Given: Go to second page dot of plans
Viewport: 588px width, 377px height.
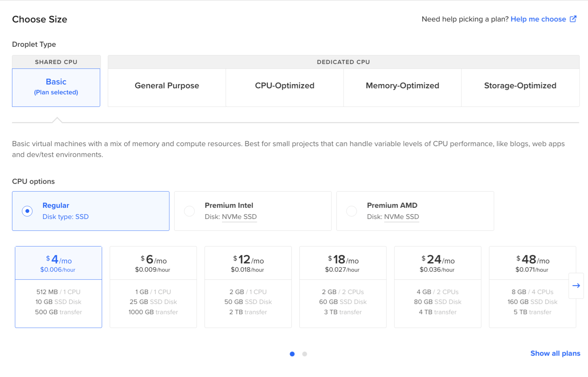Looking at the screenshot, I should pyautogui.click(x=304, y=354).
